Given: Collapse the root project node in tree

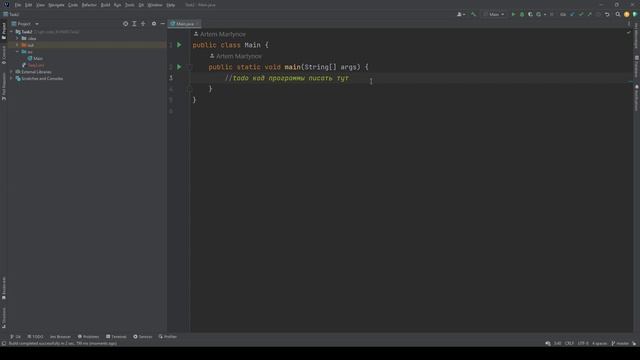Looking at the screenshot, I should (12, 31).
